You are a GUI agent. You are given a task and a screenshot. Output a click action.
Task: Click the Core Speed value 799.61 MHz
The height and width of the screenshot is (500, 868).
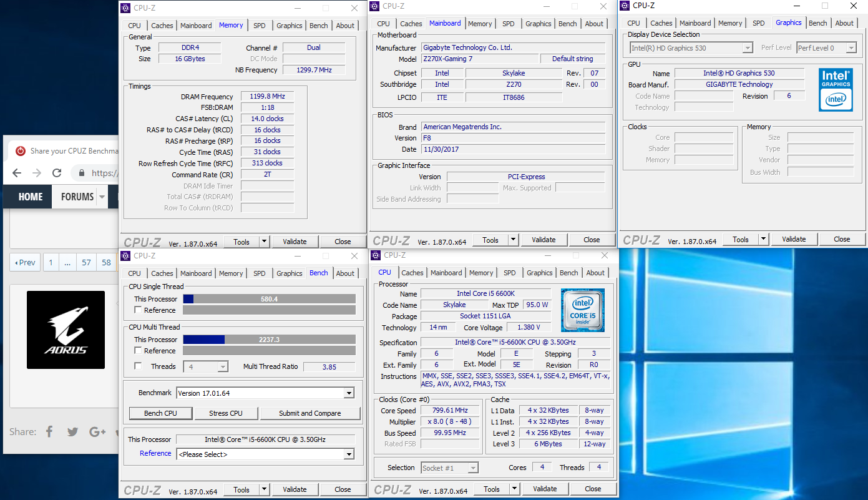click(451, 411)
